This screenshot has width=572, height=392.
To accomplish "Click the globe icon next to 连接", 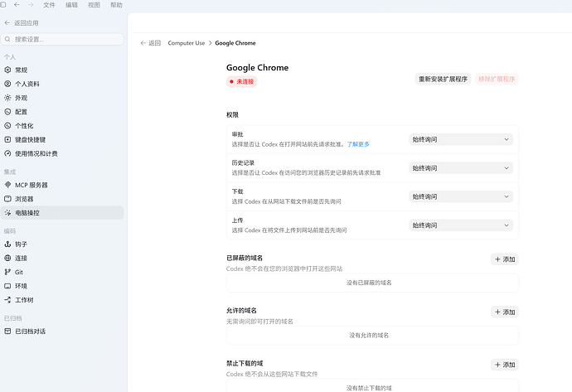I will point(7,258).
